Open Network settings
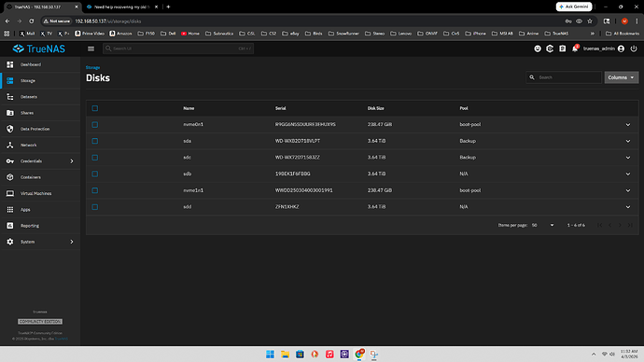The height and width of the screenshot is (362, 644). pos(40,145)
